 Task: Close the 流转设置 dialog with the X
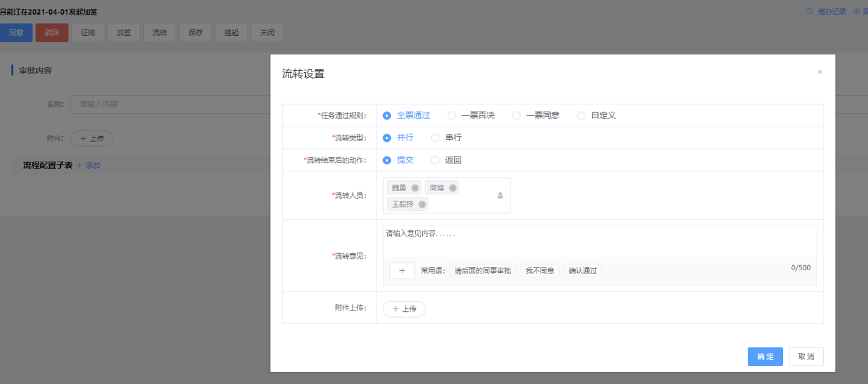click(820, 72)
